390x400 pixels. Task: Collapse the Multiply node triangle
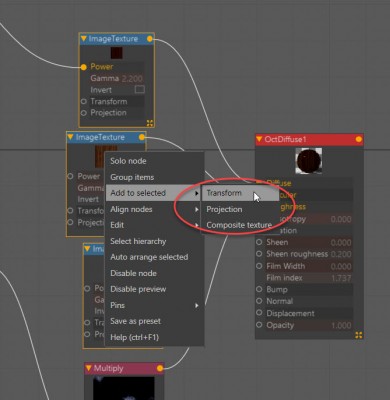tap(88, 368)
